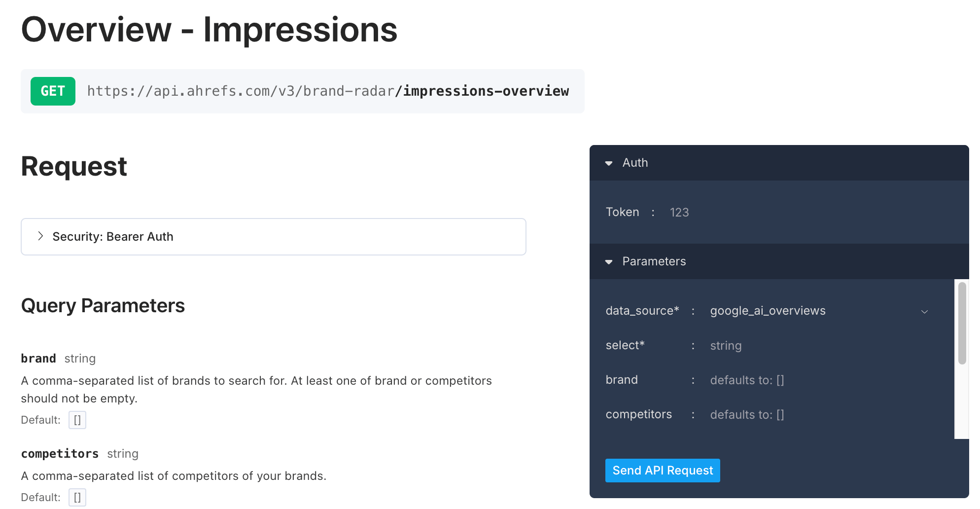980x509 pixels.
Task: Click the chevron beside Security: Bearer Auth
Action: (x=40, y=236)
